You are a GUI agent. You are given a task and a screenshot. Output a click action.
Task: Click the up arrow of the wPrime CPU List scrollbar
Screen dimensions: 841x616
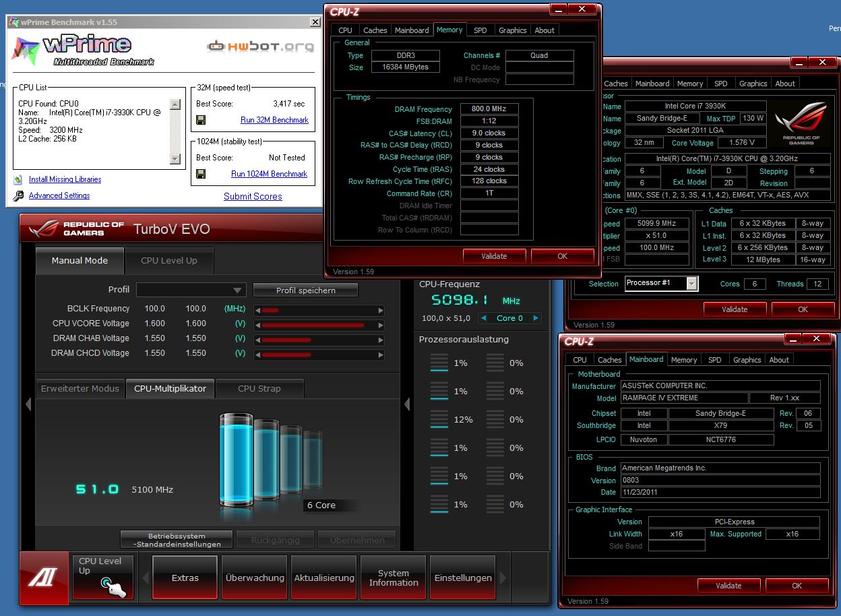175,104
